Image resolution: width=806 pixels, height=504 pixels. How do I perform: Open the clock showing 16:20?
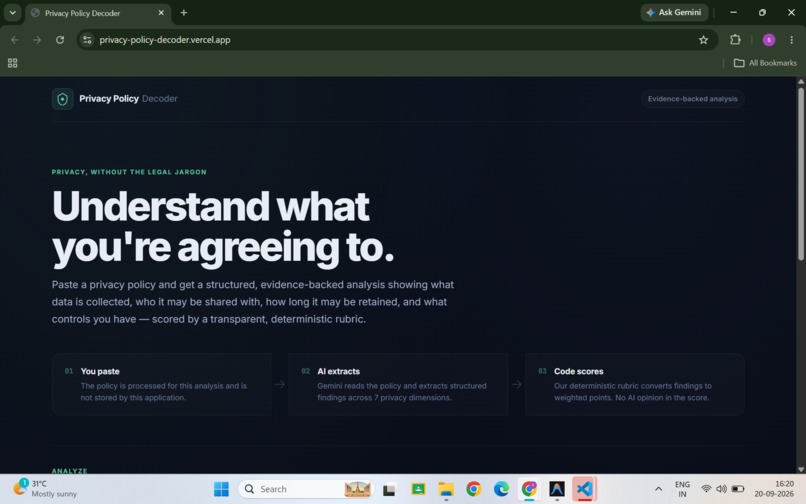click(x=774, y=489)
